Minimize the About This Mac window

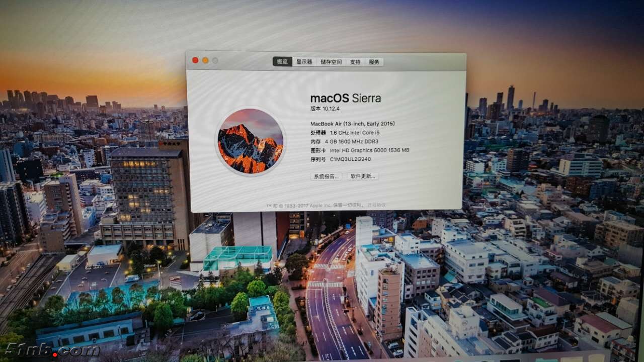206,59
